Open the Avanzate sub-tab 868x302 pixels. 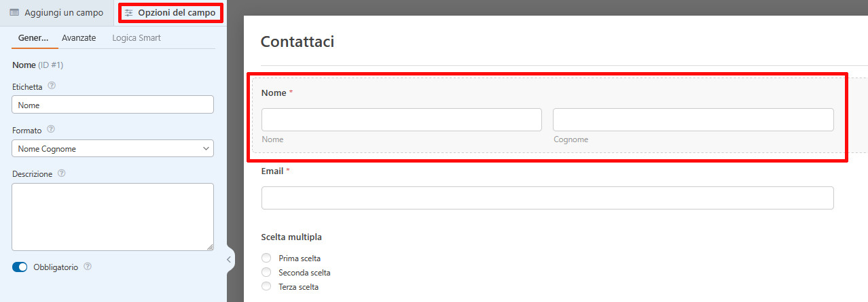click(79, 38)
